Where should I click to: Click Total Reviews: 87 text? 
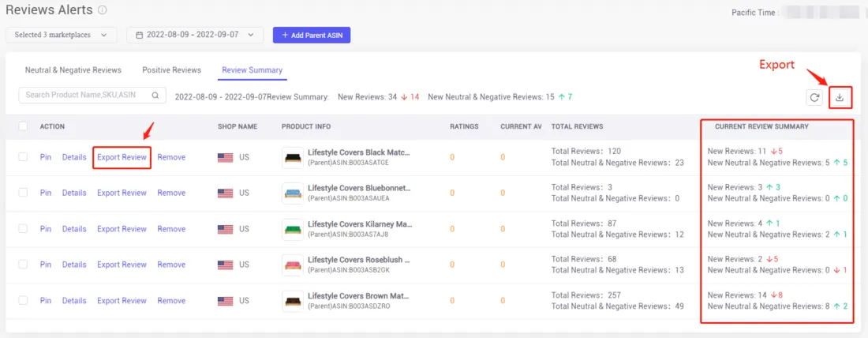(x=584, y=223)
